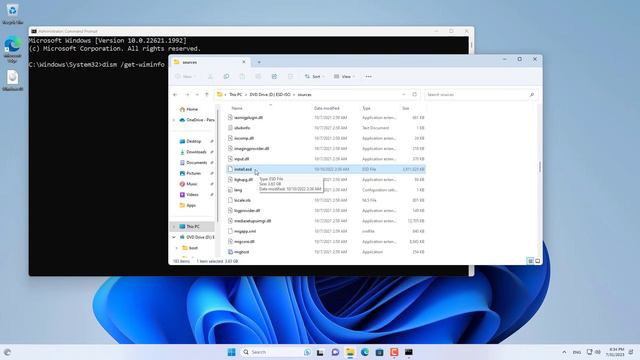Expand the This PC tree node
640x360 pixels.
174,227
